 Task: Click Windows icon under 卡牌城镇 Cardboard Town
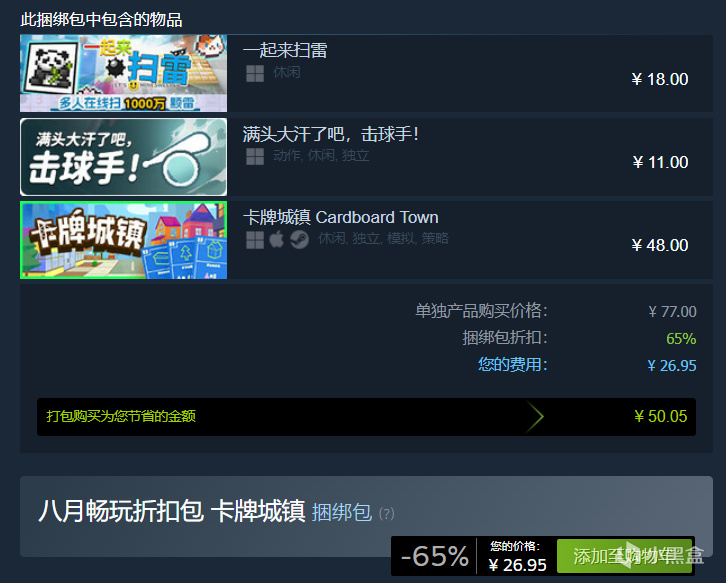[255, 240]
